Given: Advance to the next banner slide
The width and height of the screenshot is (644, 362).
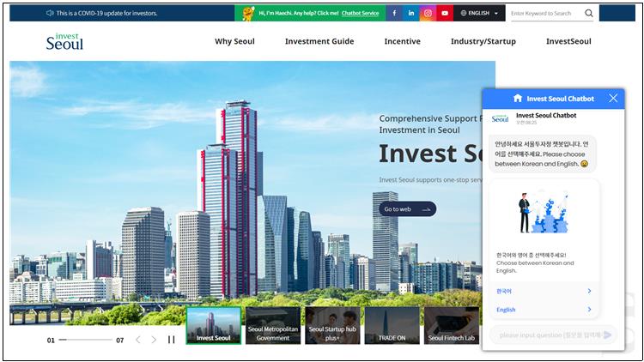Looking at the screenshot, I should 154,340.
